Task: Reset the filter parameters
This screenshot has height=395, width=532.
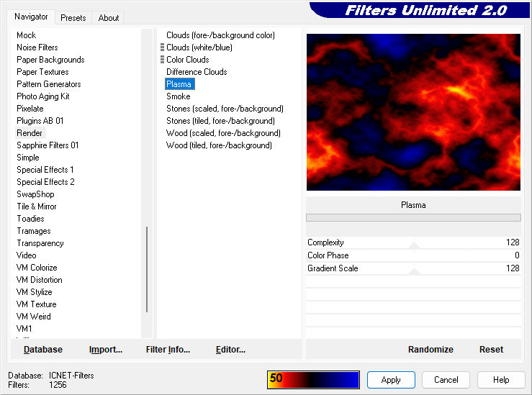Action: [x=491, y=349]
